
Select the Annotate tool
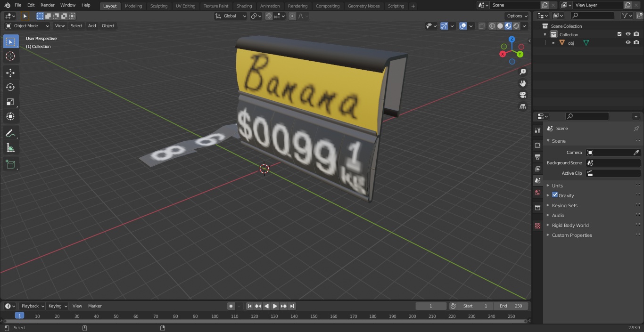(10, 133)
